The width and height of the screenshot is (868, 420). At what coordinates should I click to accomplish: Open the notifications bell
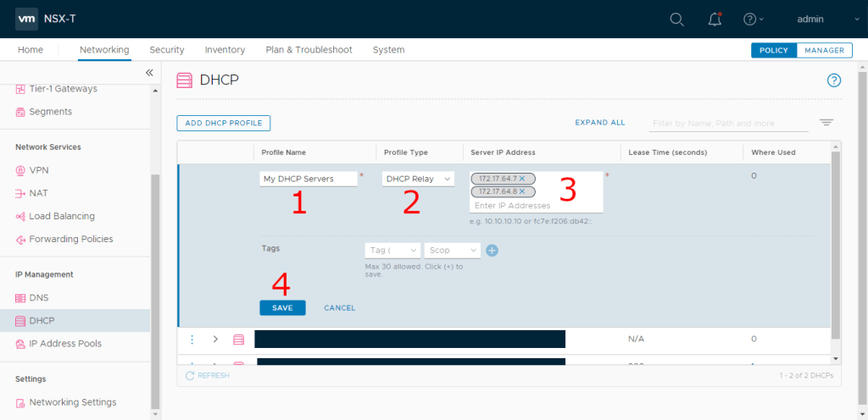pos(715,19)
